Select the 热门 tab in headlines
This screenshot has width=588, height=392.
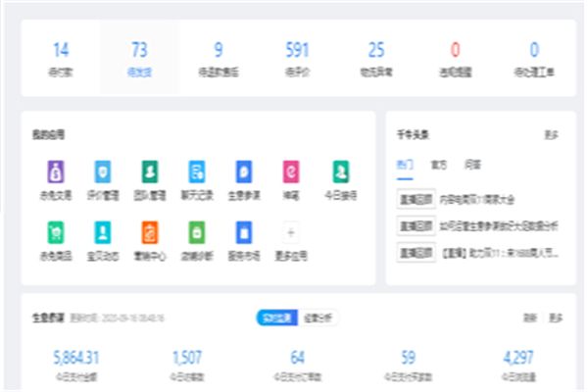tap(406, 165)
